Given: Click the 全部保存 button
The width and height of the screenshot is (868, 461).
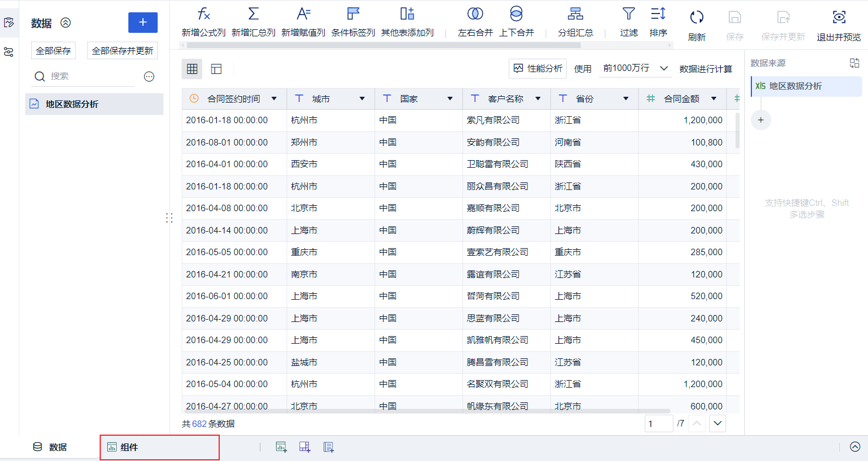Looking at the screenshot, I should click(x=53, y=50).
